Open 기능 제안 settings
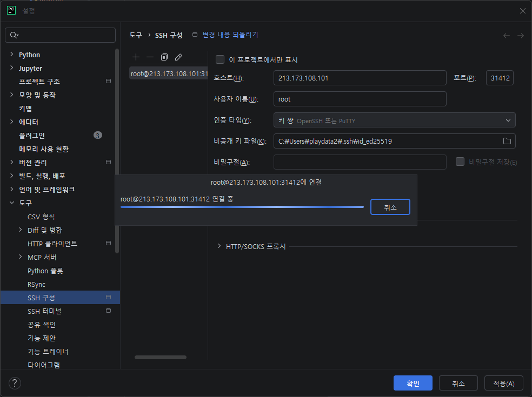 coord(42,338)
